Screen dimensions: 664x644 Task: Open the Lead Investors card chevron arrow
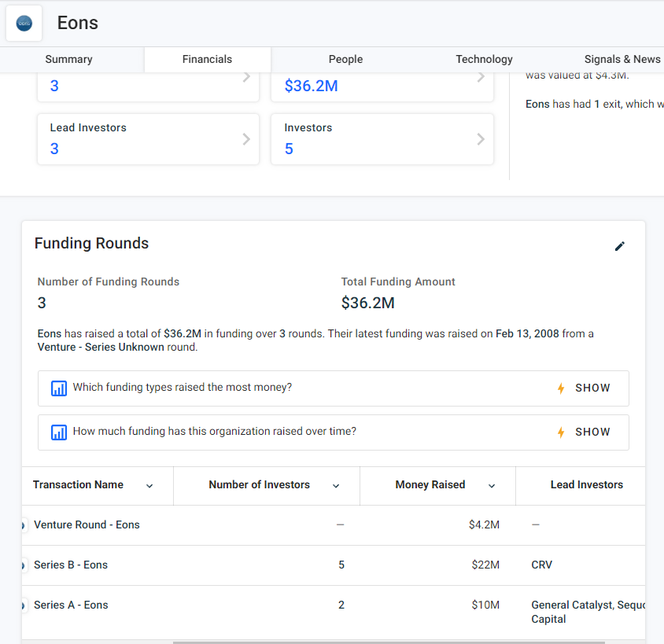(246, 139)
